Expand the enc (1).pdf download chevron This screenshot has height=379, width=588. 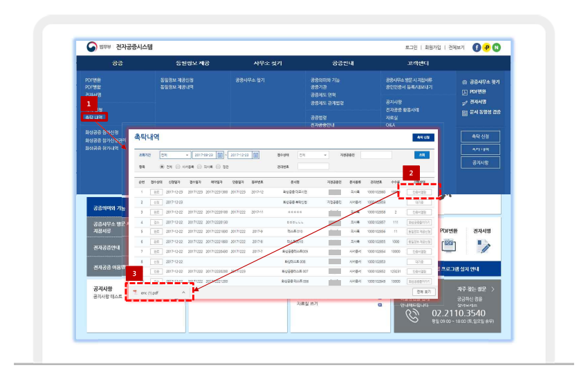coord(183,293)
